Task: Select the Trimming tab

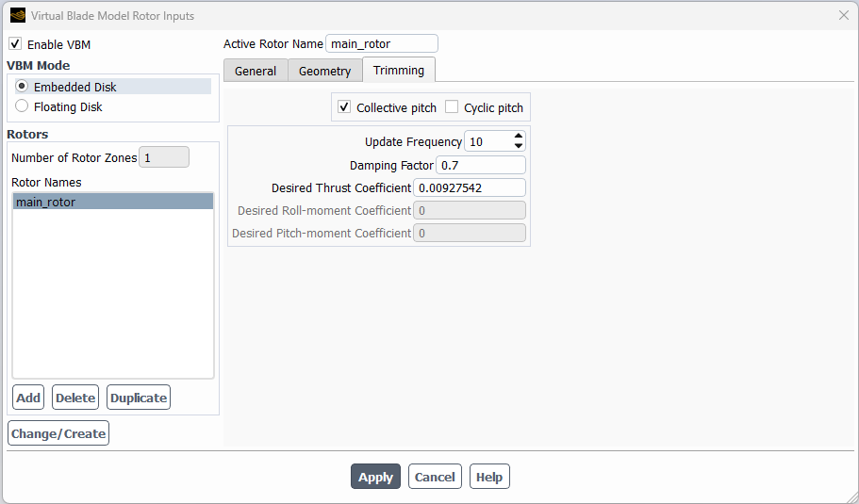Action: (399, 70)
